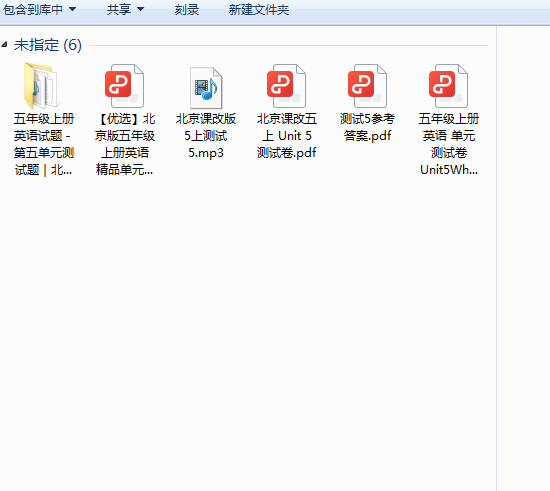Open the 包含到库中 dropdown arrow
This screenshot has height=491, width=550.
(73, 9)
